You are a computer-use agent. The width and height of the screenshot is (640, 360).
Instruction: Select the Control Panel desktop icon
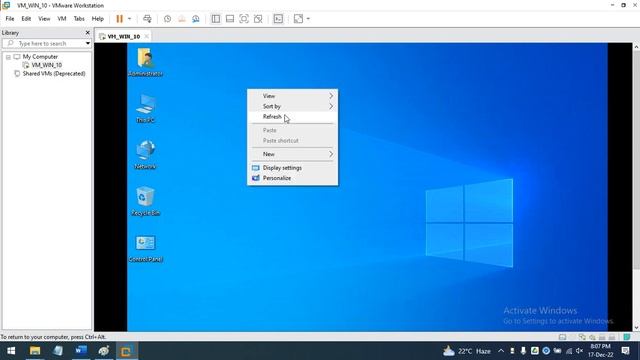pyautogui.click(x=145, y=248)
